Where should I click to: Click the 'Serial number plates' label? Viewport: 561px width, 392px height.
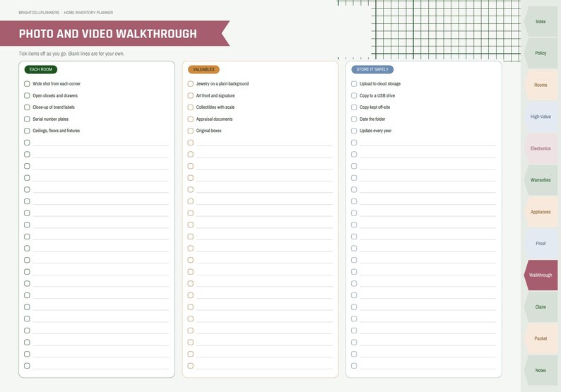tap(50, 119)
